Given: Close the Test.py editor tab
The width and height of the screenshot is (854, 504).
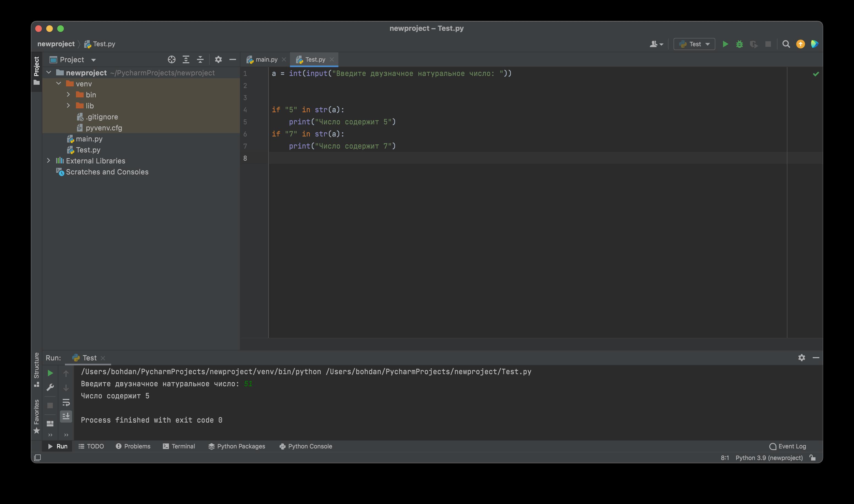Looking at the screenshot, I should click(x=332, y=59).
